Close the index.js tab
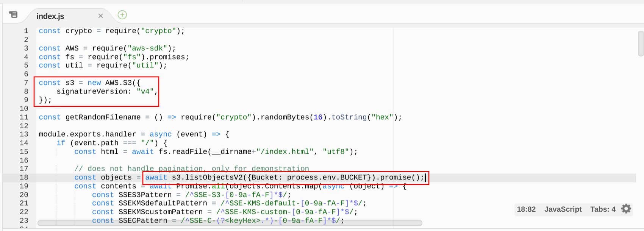The width and height of the screenshot is (644, 231). [x=100, y=16]
